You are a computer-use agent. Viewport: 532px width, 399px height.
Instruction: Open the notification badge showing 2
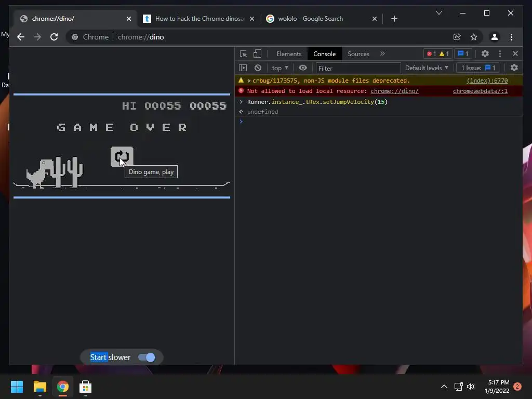pyautogui.click(x=517, y=387)
